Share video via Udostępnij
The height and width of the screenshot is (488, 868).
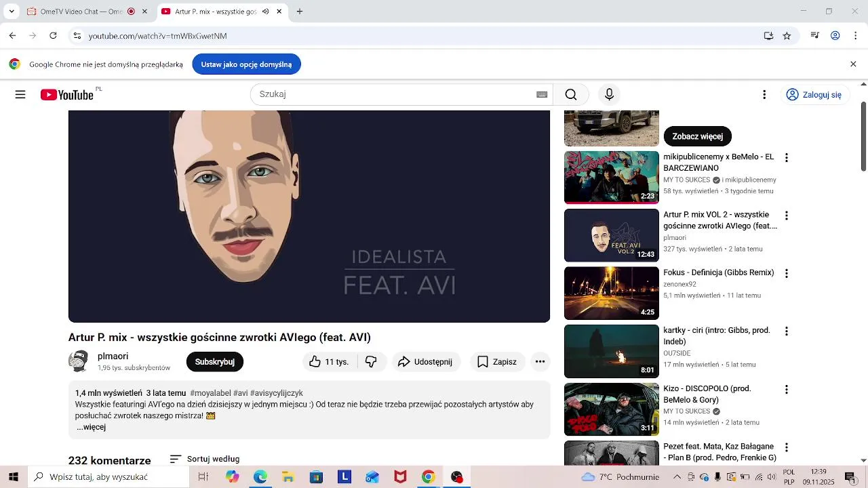tap(425, 362)
